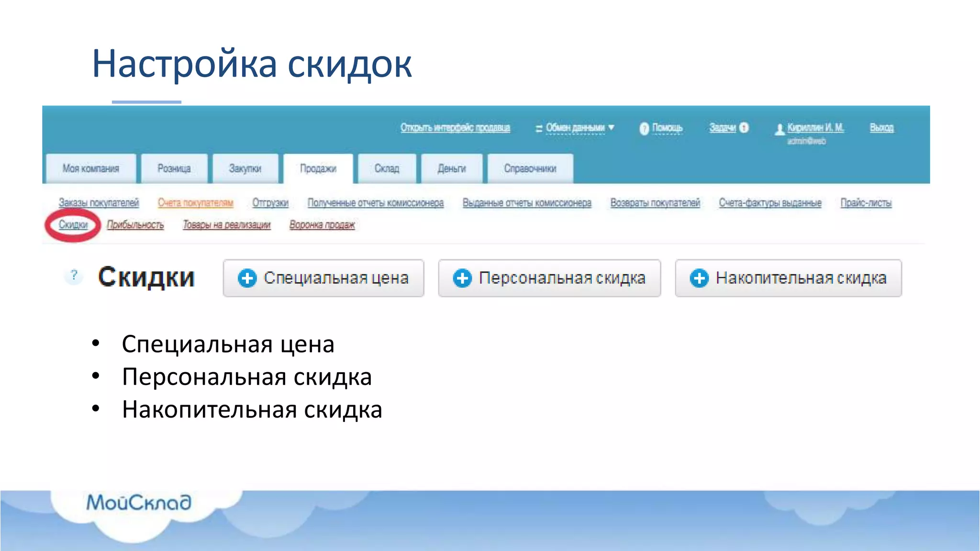
Task: Click the Помощь link
Action: (x=668, y=128)
